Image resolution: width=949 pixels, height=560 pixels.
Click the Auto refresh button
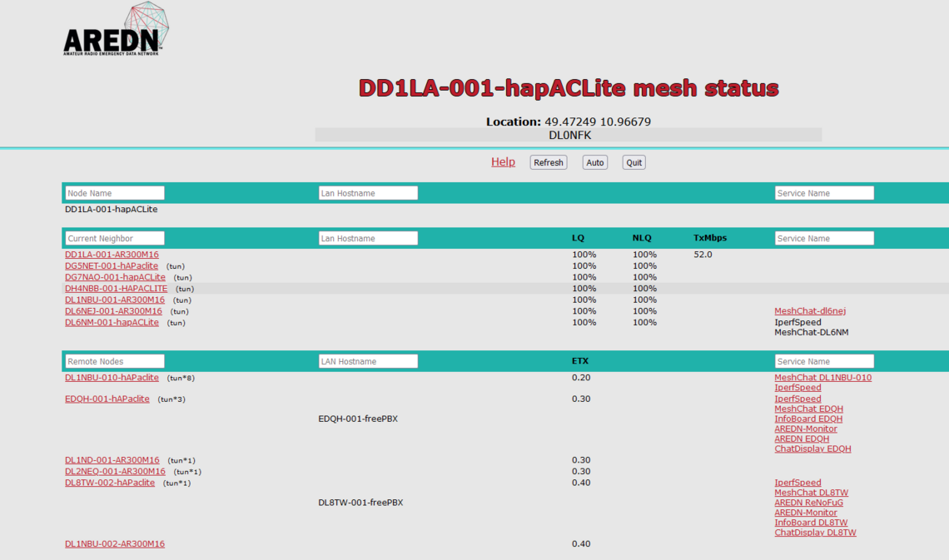point(595,163)
